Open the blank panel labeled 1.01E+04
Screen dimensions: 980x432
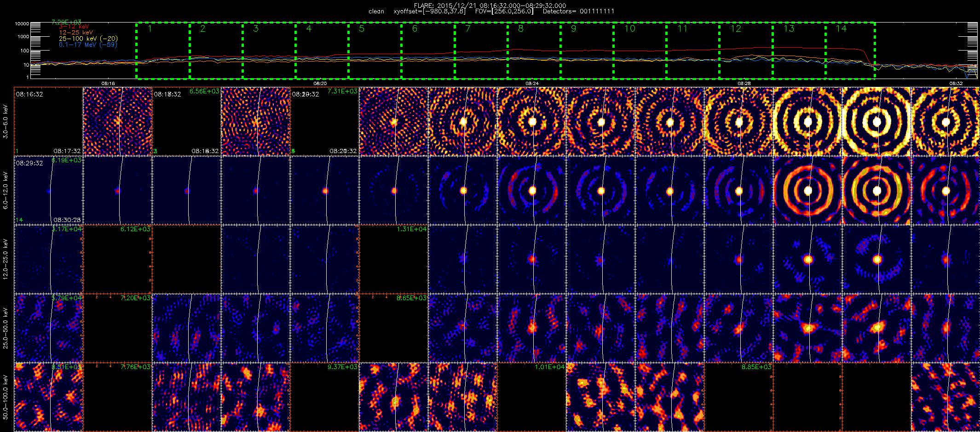pos(531,397)
